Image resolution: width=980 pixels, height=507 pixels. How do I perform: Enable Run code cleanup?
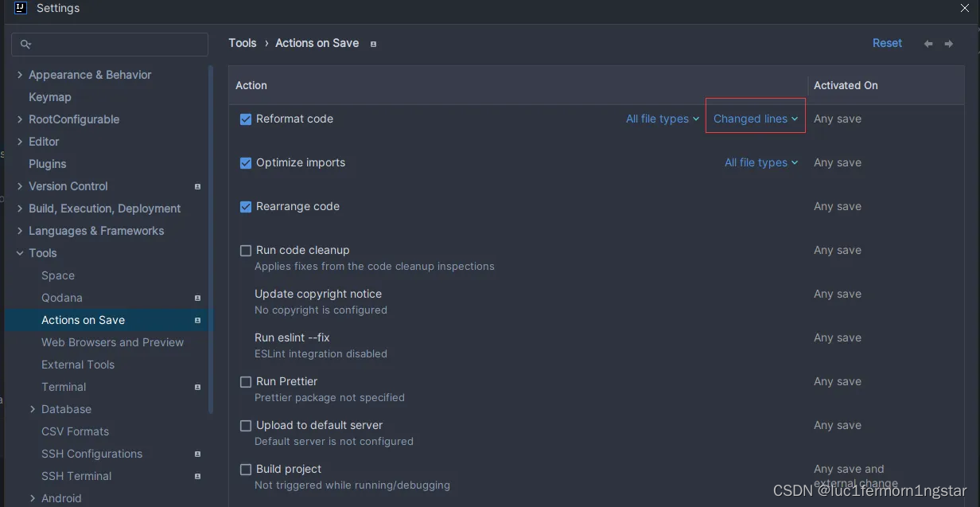click(x=246, y=250)
